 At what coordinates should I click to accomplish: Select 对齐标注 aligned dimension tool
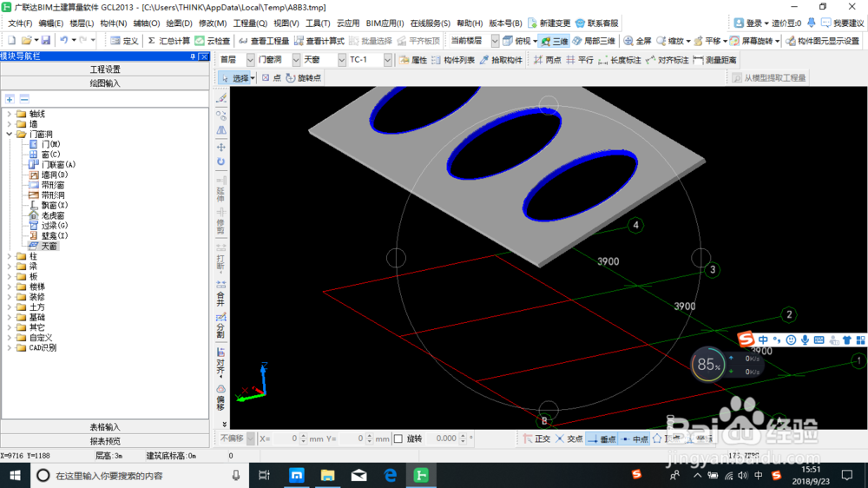coord(667,60)
